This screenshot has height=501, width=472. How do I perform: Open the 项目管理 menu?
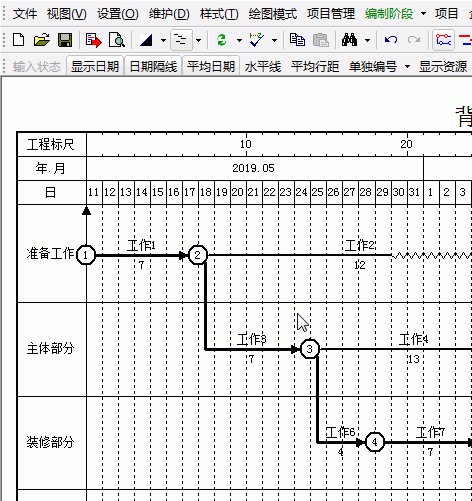point(331,14)
